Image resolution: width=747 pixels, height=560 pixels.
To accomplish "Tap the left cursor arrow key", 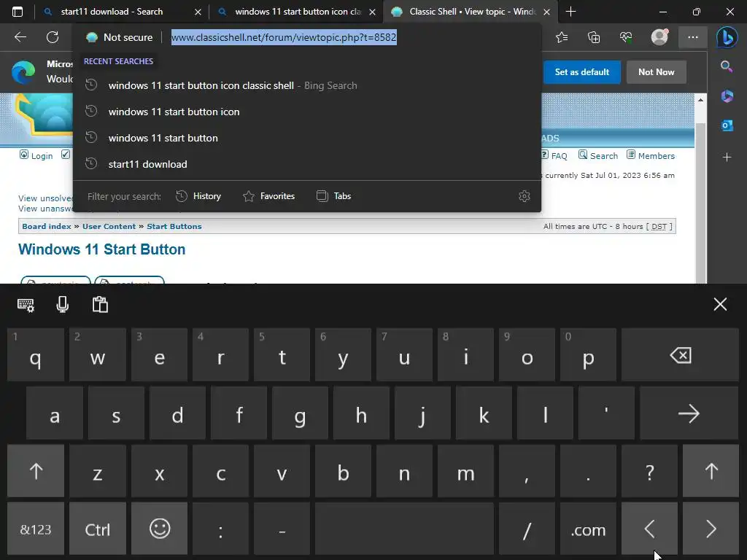I will point(649,529).
